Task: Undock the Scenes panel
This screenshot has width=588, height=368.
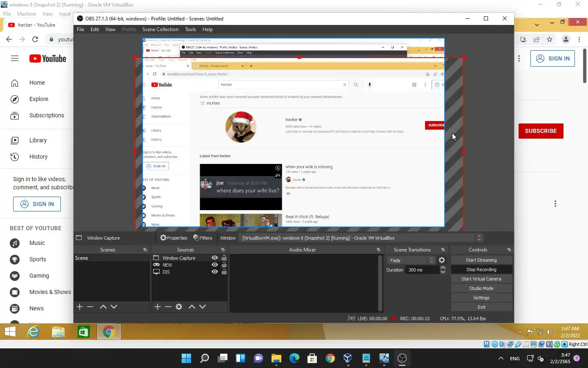Action: coord(145,250)
